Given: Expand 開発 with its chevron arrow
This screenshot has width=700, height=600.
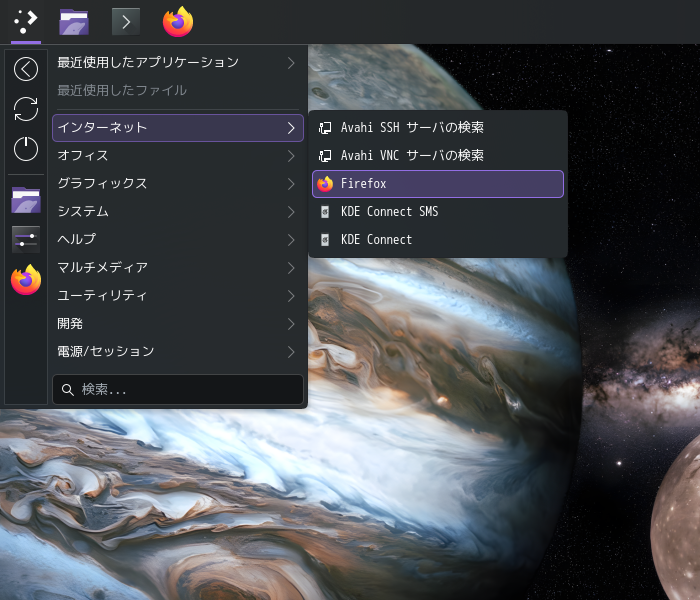Looking at the screenshot, I should point(291,324).
